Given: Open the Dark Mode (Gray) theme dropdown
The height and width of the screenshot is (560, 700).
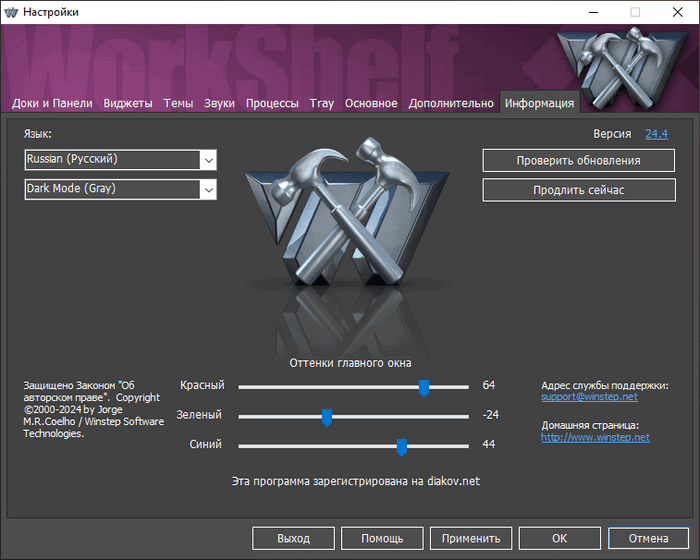Looking at the screenshot, I should click(208, 189).
